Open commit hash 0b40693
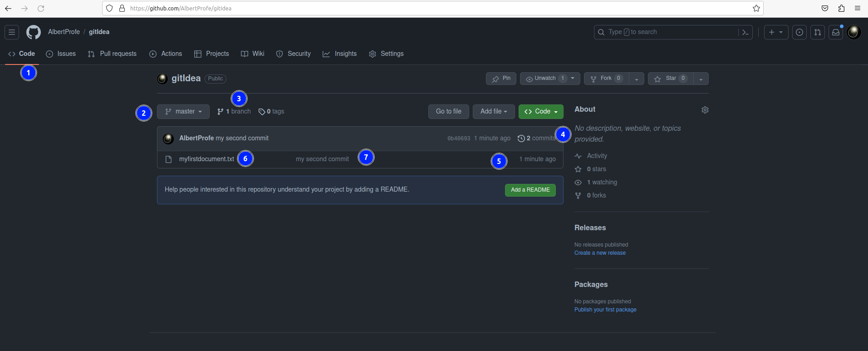Screen dimensions: 868x351 459,138
